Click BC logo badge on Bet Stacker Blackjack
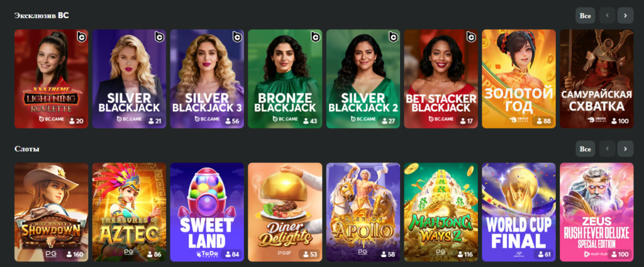Image resolution: width=644 pixels, height=267 pixels. click(471, 37)
